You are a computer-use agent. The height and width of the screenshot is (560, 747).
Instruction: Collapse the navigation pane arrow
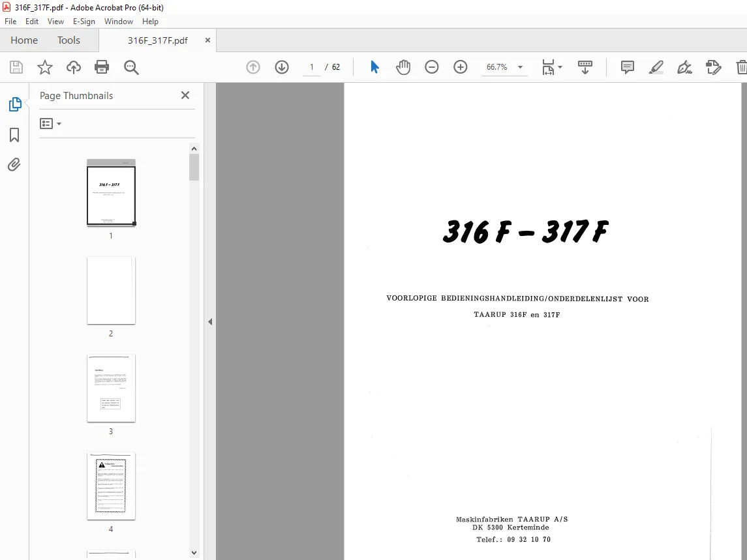pos(210,322)
